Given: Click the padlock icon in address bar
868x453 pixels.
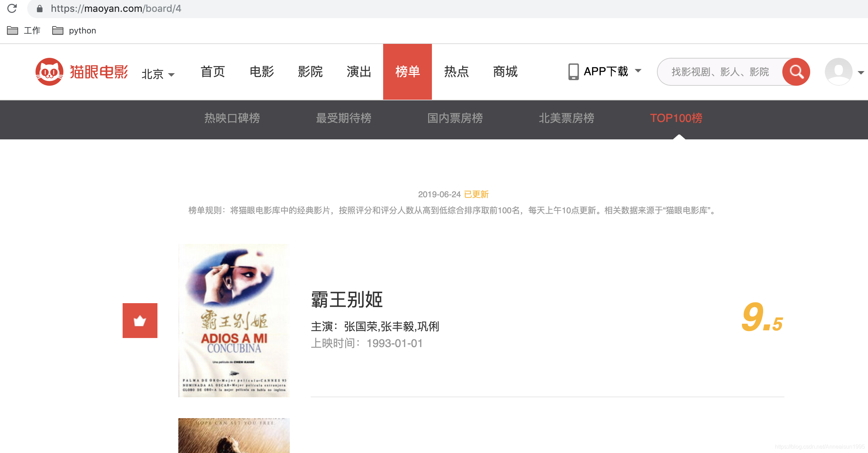Looking at the screenshot, I should tap(40, 8).
